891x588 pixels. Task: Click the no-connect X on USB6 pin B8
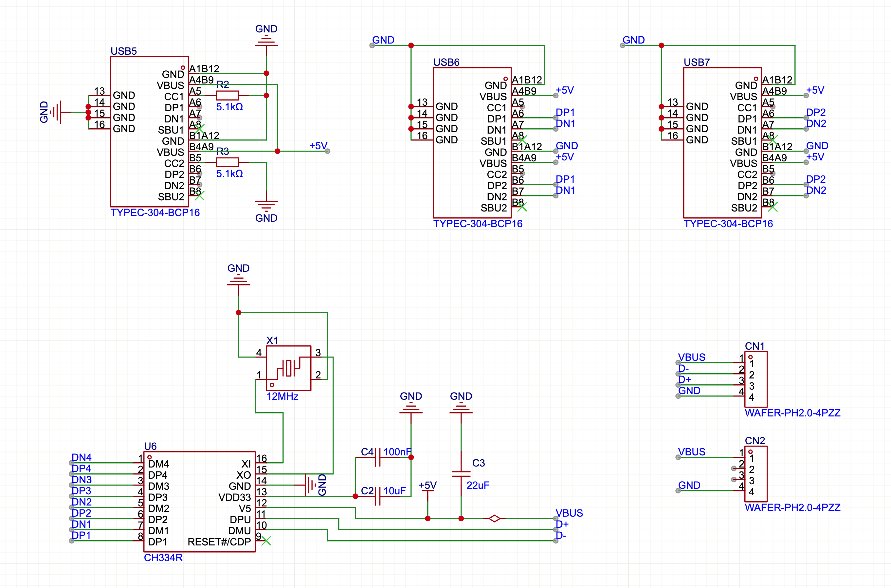click(522, 207)
